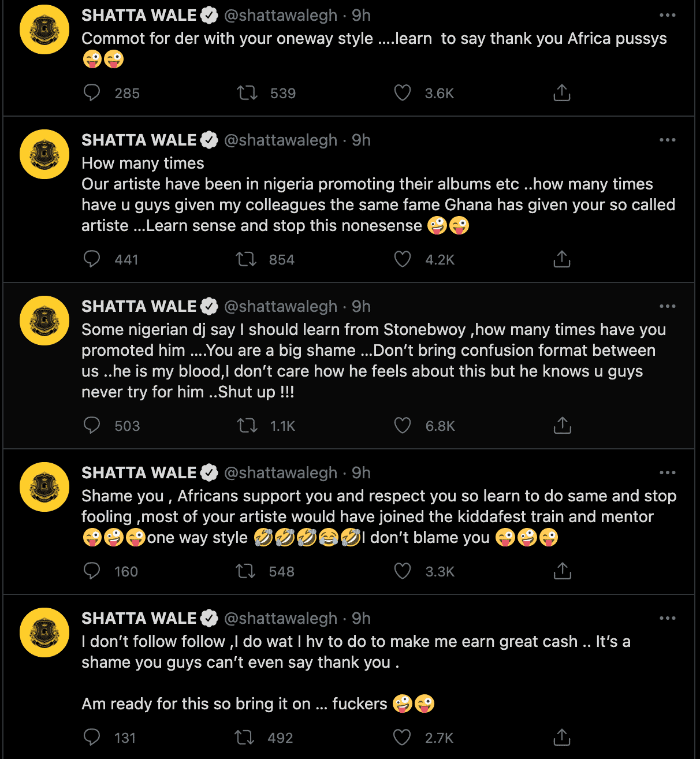Reply to the 'How many times' tweet

coord(92,259)
